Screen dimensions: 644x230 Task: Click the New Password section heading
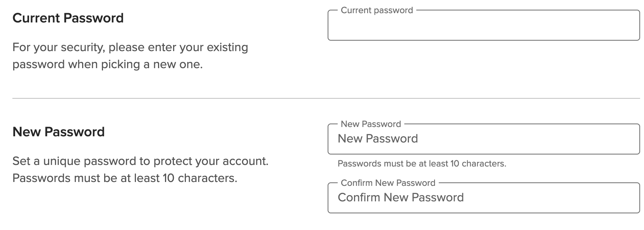[x=58, y=132]
